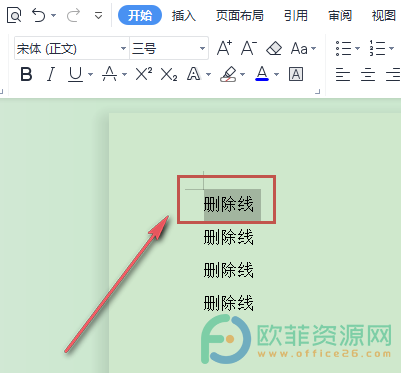Expand the undo history dropdown arrow
Viewport: 401px width, 373px height.
tap(53, 15)
